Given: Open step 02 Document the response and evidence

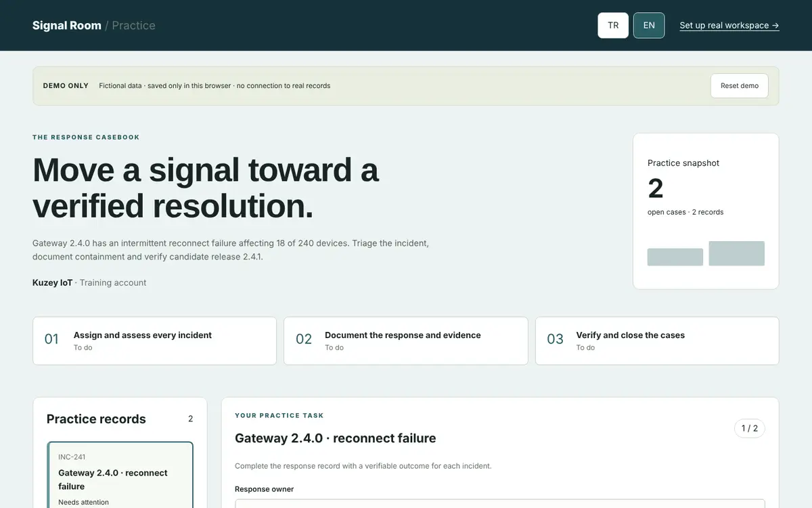Looking at the screenshot, I should click(405, 341).
